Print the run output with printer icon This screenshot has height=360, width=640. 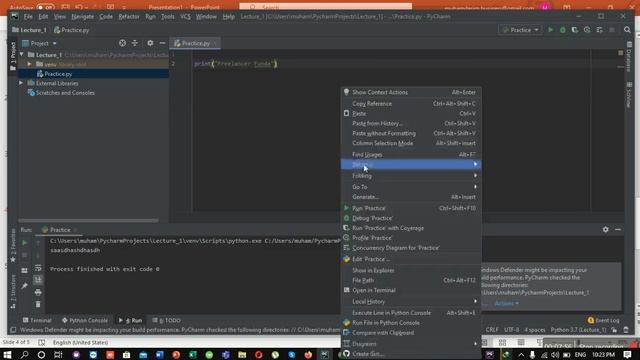(38, 292)
